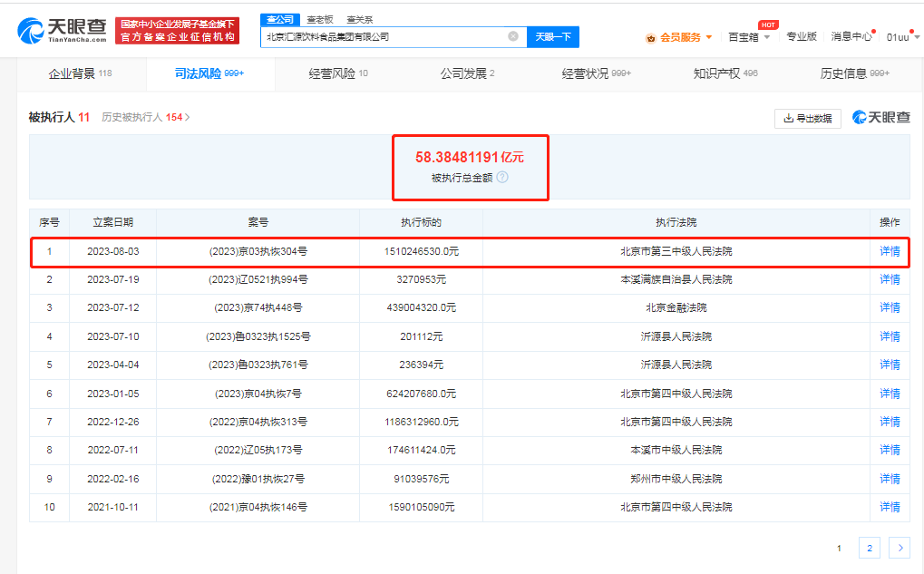Click the company name search input field
Image resolution: width=924 pixels, height=574 pixels.
381,36
